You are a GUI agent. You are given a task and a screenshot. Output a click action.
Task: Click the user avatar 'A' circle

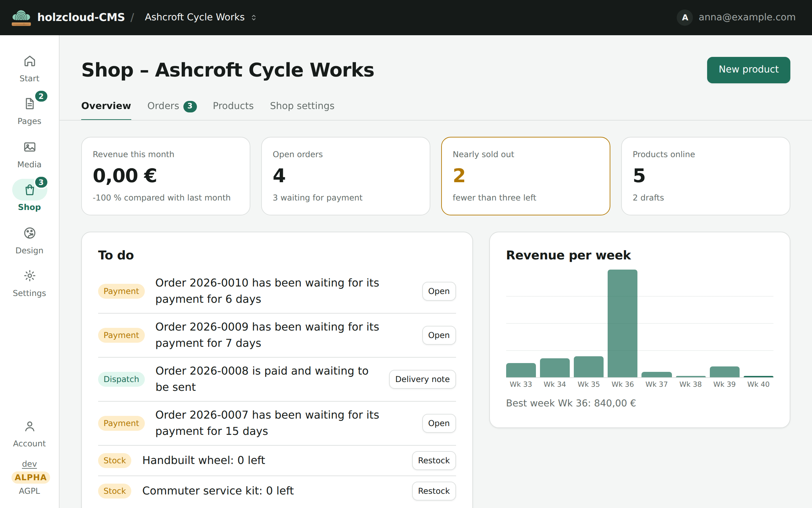coord(685,17)
